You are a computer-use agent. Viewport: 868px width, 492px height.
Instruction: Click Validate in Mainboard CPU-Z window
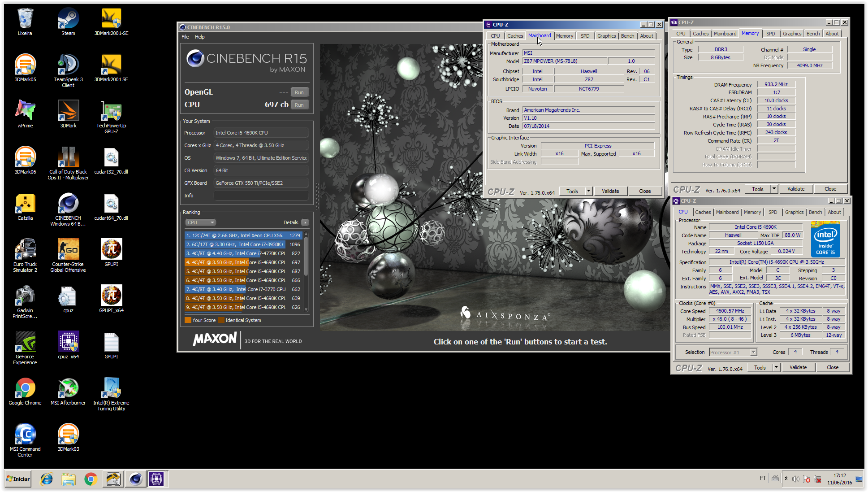coord(610,191)
